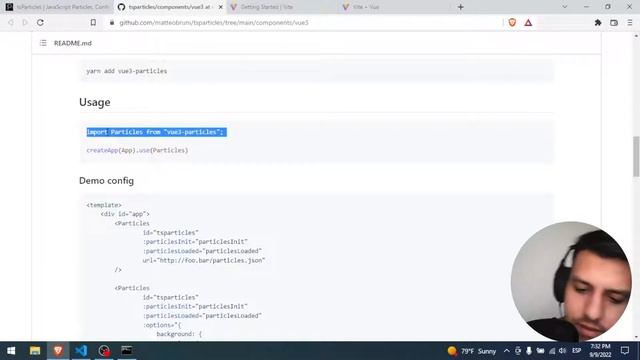Viewport: 640px width, 360px height.
Task: Click the Usage section heading
Action: [95, 102]
